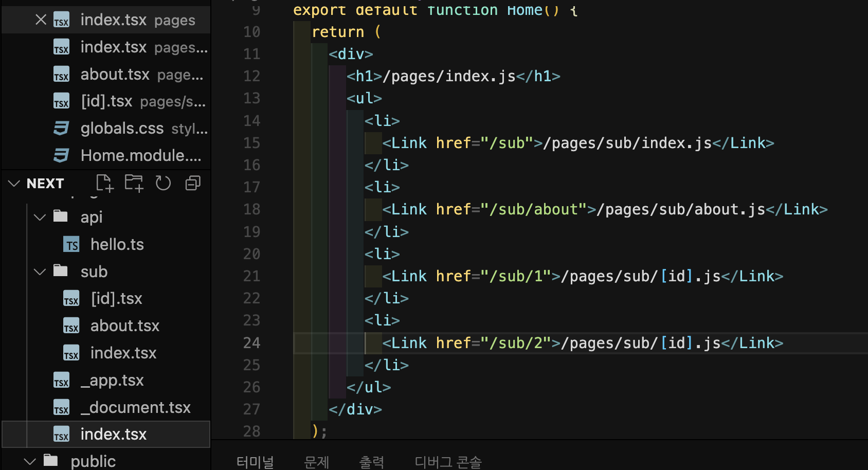Click the New File icon in NEXT header

[104, 183]
